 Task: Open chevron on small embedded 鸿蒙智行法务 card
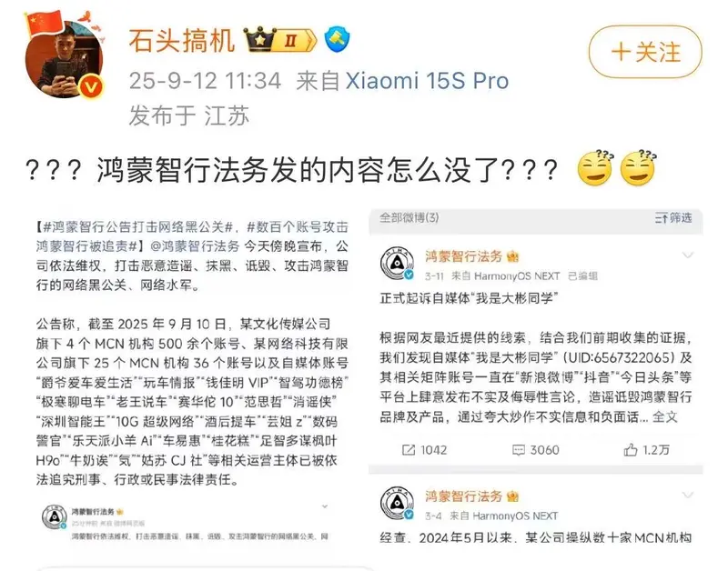pyautogui.click(x=325, y=506)
